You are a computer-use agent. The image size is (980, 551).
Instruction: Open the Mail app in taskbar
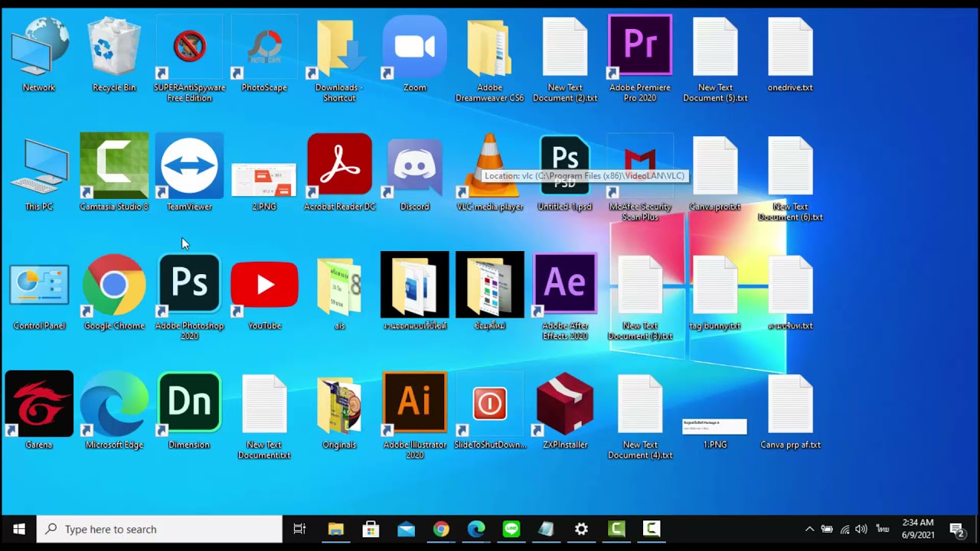pyautogui.click(x=406, y=529)
